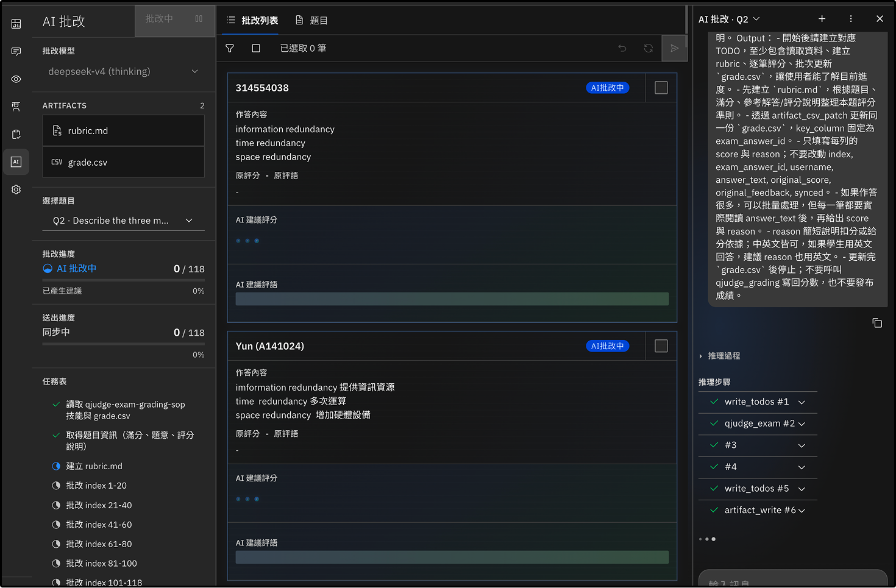Click the chat message input field
The width and height of the screenshot is (896, 588).
(792, 579)
